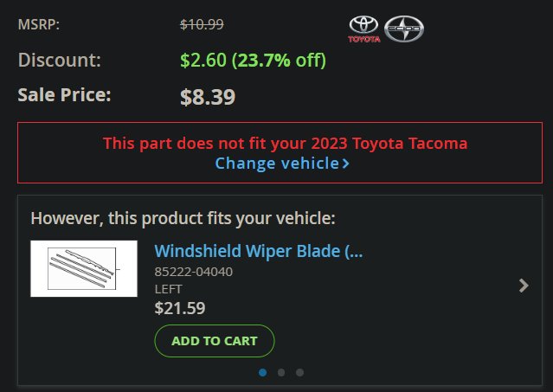Click the $21.59 product price
The image size is (553, 392).
pyautogui.click(x=180, y=308)
